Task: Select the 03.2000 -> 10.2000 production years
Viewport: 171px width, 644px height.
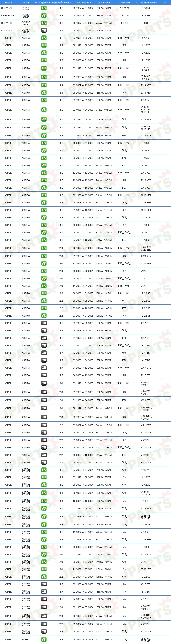Action: (x=83, y=210)
